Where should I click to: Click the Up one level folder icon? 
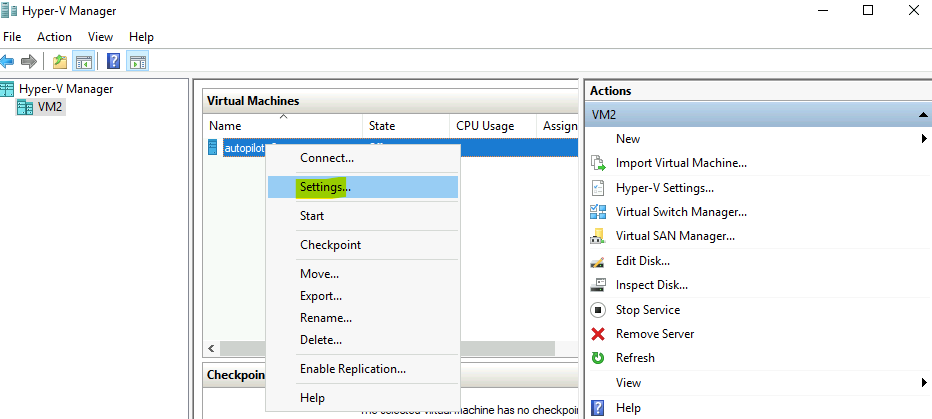point(59,61)
